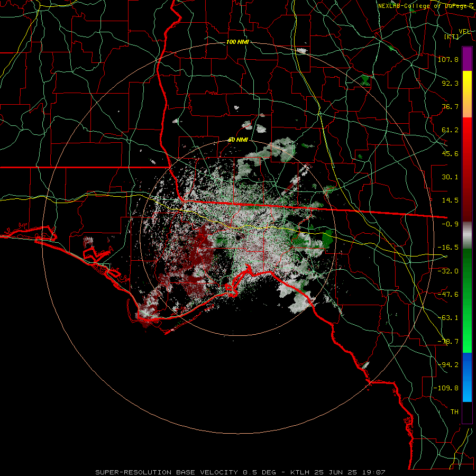The width and height of the screenshot is (476, 476).
Task: Select the 92.3 velocity scale value
Action: (450, 83)
